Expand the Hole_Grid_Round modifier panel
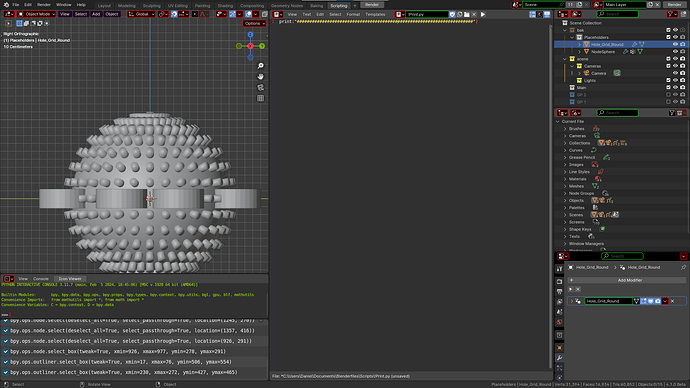Viewport: 690px width, 388px height. [572, 301]
